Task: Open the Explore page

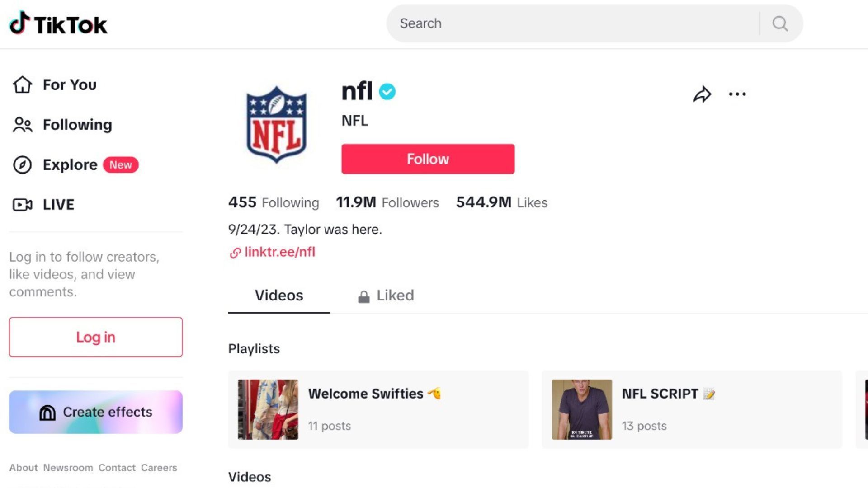Action: (75, 165)
